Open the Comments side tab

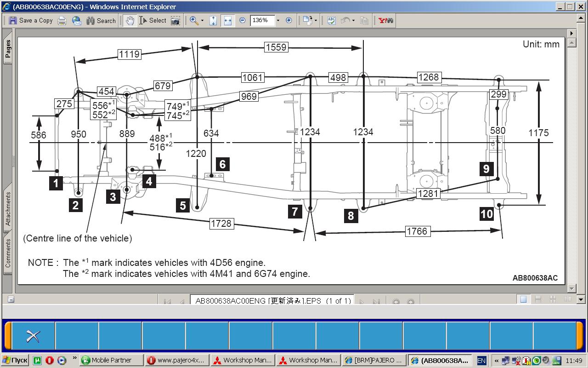coord(8,253)
